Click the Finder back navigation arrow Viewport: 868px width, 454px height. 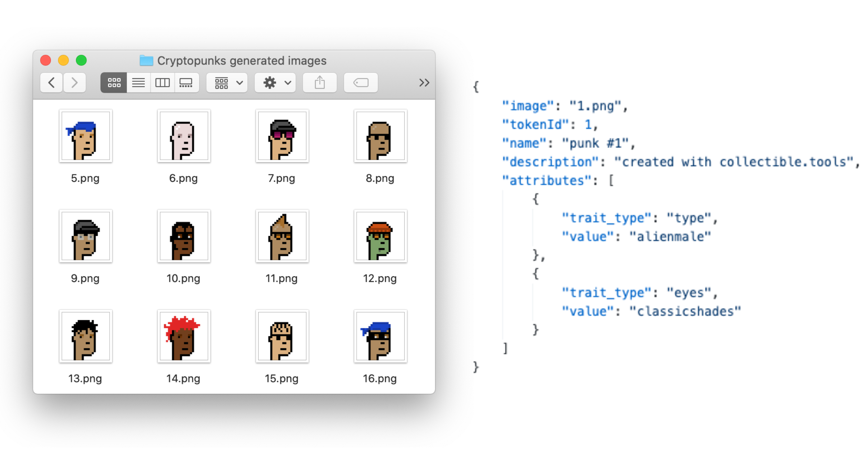pyautogui.click(x=51, y=83)
